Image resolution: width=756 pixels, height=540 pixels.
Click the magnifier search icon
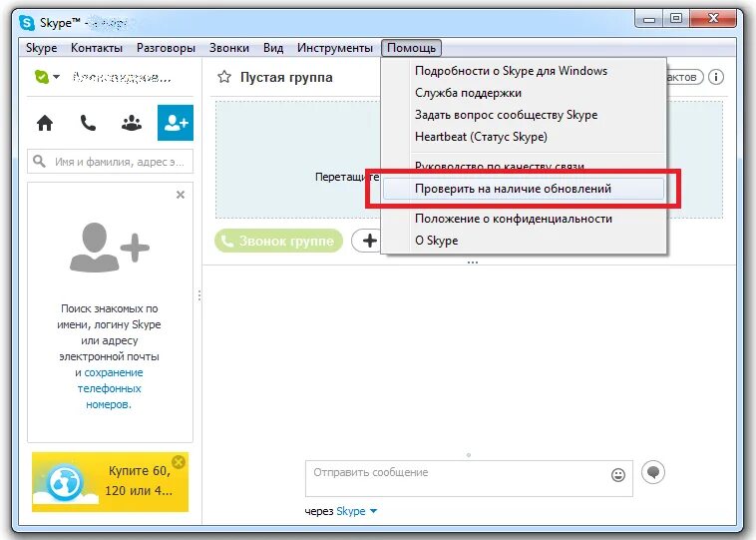pos(39,161)
